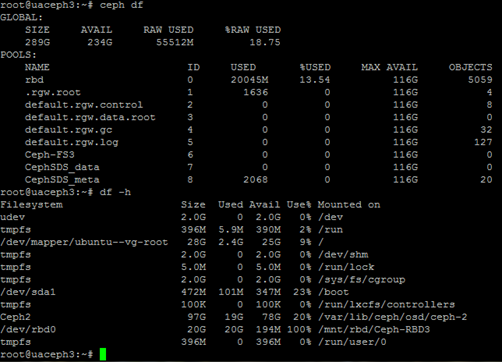Select the 100% use value
This screenshot has height=362, width=502.
click(x=299, y=330)
